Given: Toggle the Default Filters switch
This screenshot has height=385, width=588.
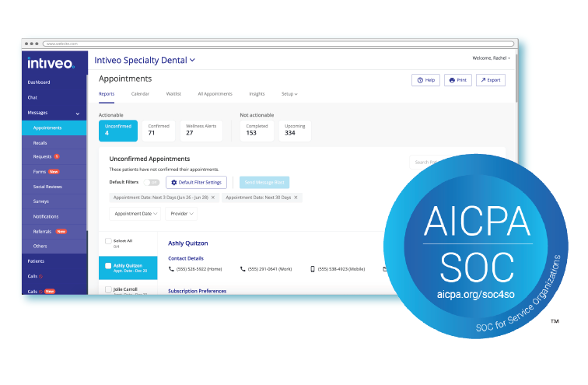Looking at the screenshot, I should [x=152, y=182].
